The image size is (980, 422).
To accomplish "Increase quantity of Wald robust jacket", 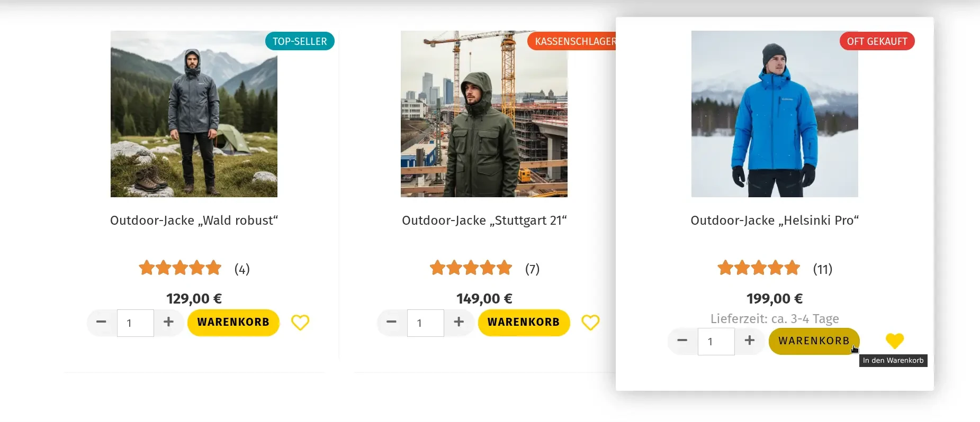I will (168, 323).
